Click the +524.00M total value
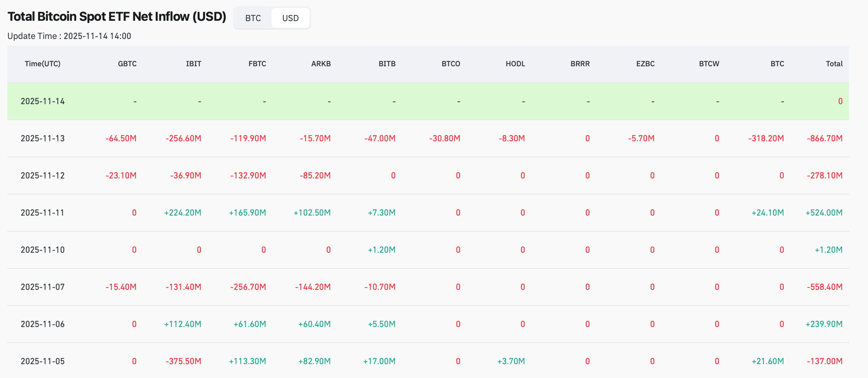 [824, 213]
